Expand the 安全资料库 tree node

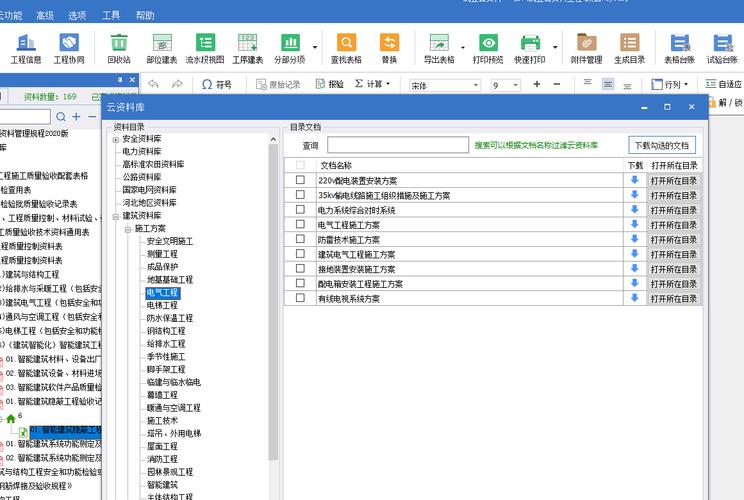pos(115,139)
